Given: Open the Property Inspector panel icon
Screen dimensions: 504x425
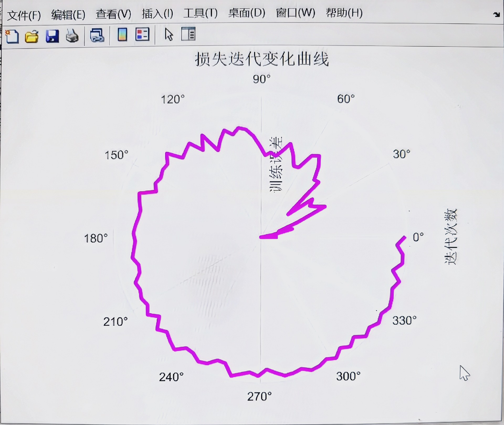Looking at the screenshot, I should tap(188, 34).
